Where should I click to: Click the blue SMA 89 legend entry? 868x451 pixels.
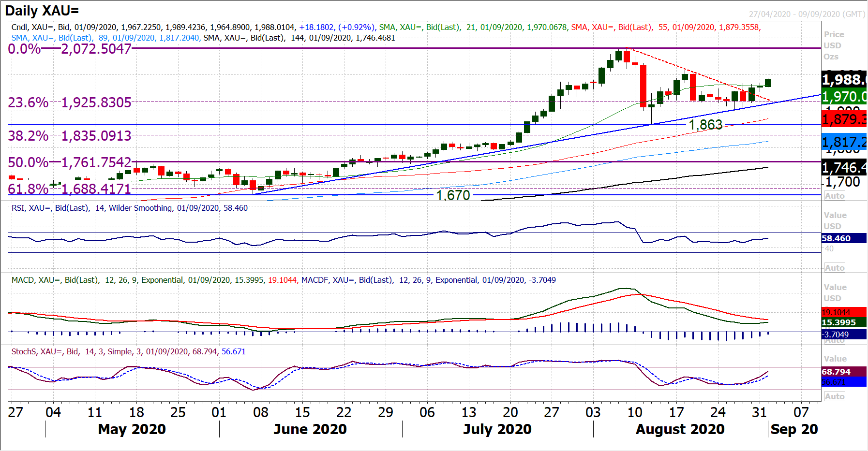[x=105, y=38]
